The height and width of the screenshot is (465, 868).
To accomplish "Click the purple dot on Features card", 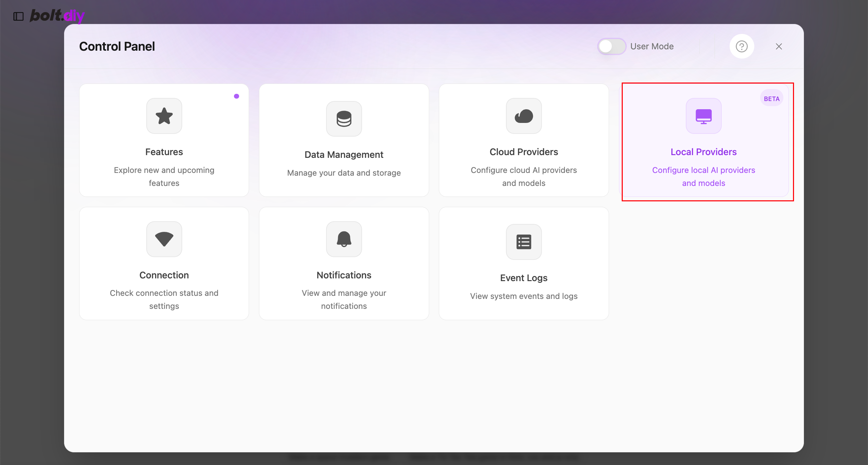I will pos(236,96).
